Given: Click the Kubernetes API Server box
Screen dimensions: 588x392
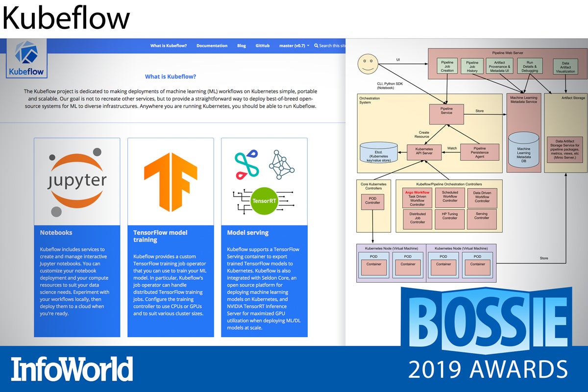Looking at the screenshot, I should 424,152.
